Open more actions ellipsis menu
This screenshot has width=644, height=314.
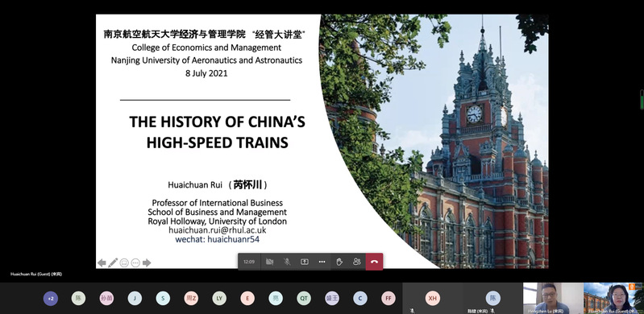pos(322,262)
